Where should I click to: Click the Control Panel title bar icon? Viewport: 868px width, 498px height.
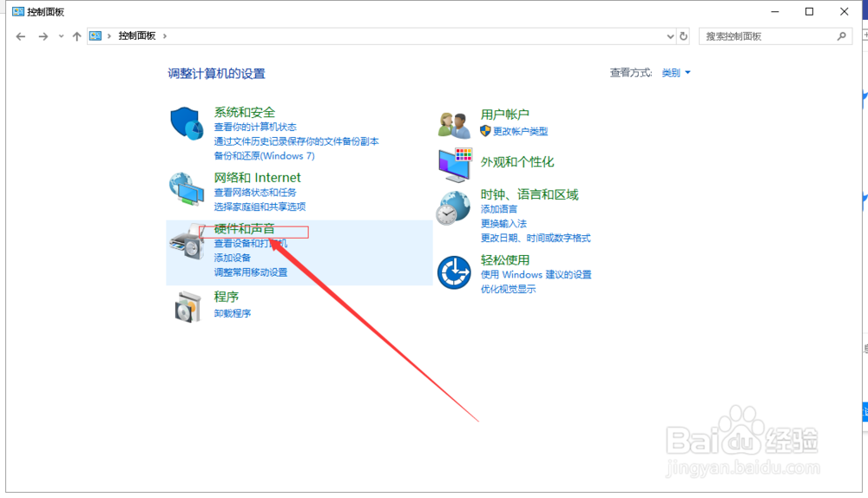click(x=17, y=11)
